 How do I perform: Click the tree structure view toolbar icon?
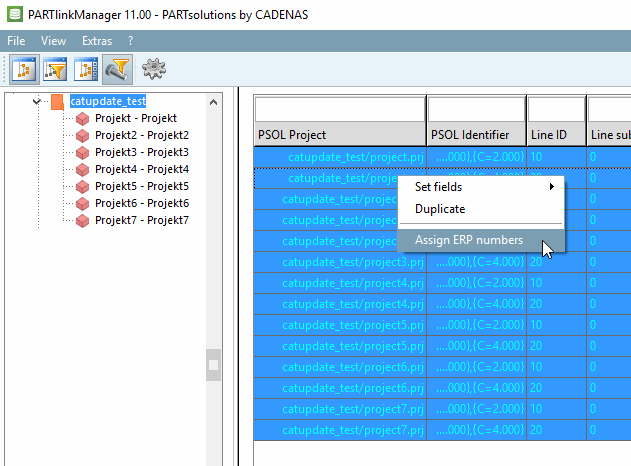tap(24, 69)
